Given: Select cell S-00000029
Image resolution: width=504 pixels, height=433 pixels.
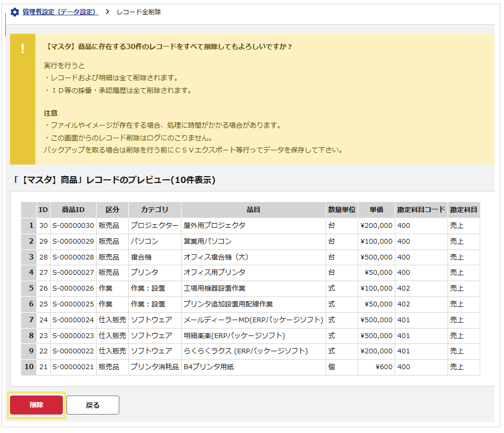Looking at the screenshot, I should pos(73,241).
